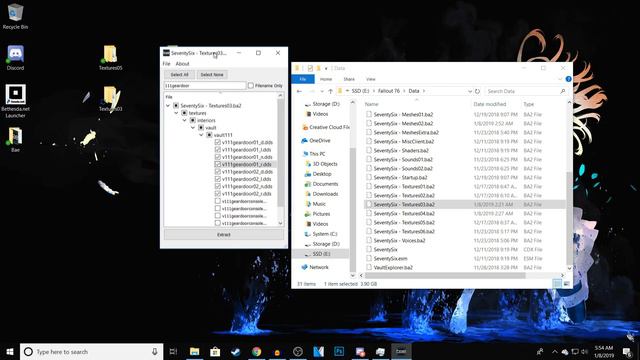This screenshot has width=640, height=360.
Task: Click the microphone icon in the taskbar search
Action: 155,351
